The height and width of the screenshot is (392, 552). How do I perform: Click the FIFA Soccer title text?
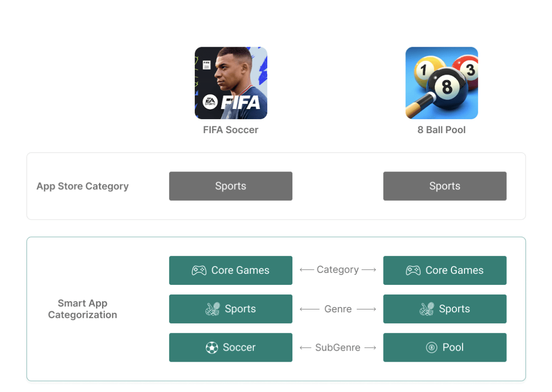[x=231, y=130]
